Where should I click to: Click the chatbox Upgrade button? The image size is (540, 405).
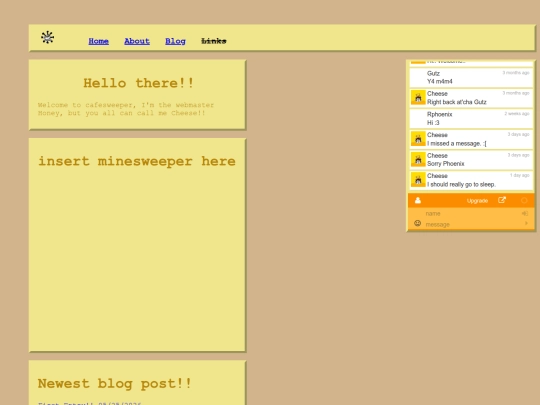click(477, 201)
